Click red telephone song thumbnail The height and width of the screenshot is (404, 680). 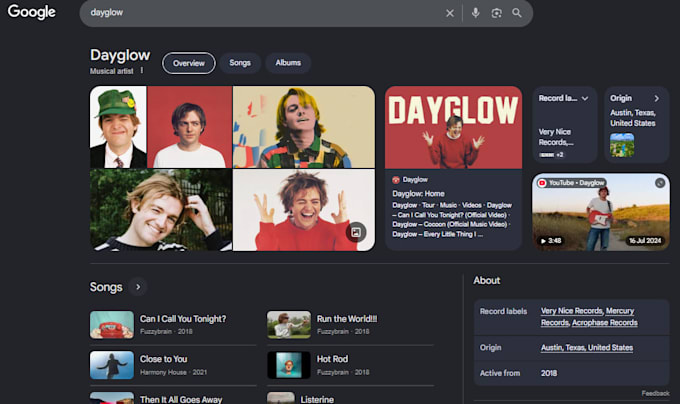(x=112, y=325)
